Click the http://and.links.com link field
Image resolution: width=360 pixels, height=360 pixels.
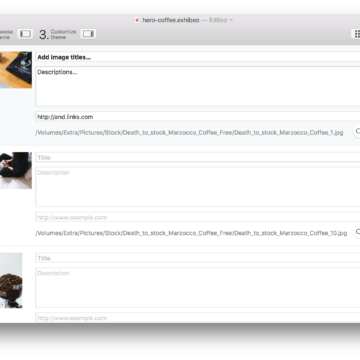(x=198, y=117)
